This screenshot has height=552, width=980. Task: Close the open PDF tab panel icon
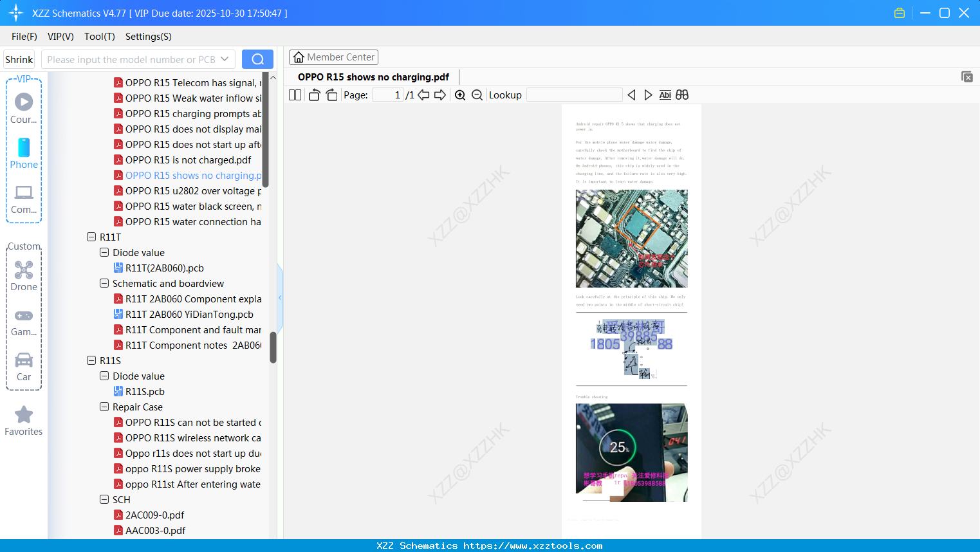coord(966,77)
